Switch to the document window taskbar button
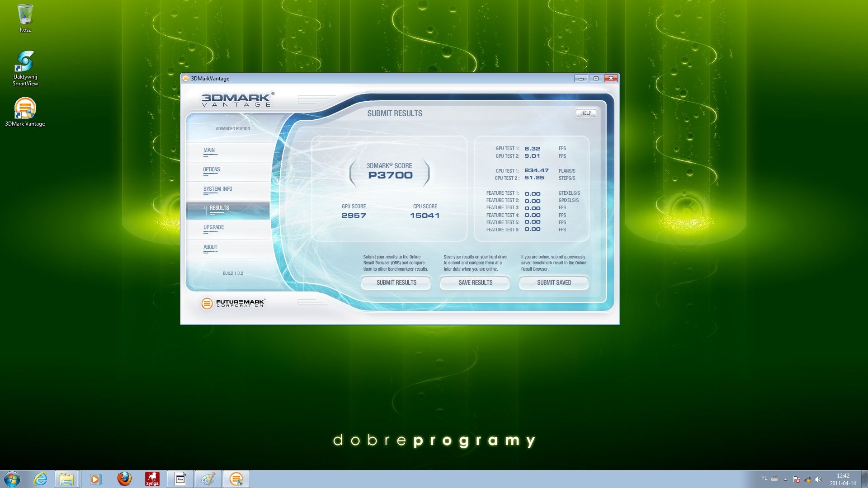The width and height of the screenshot is (868, 488). pyautogui.click(x=180, y=479)
